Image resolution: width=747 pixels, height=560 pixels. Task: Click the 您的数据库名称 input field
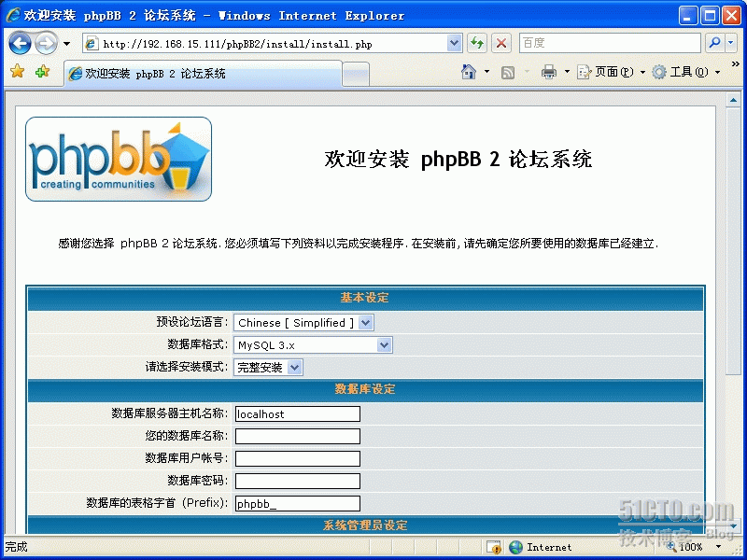298,436
